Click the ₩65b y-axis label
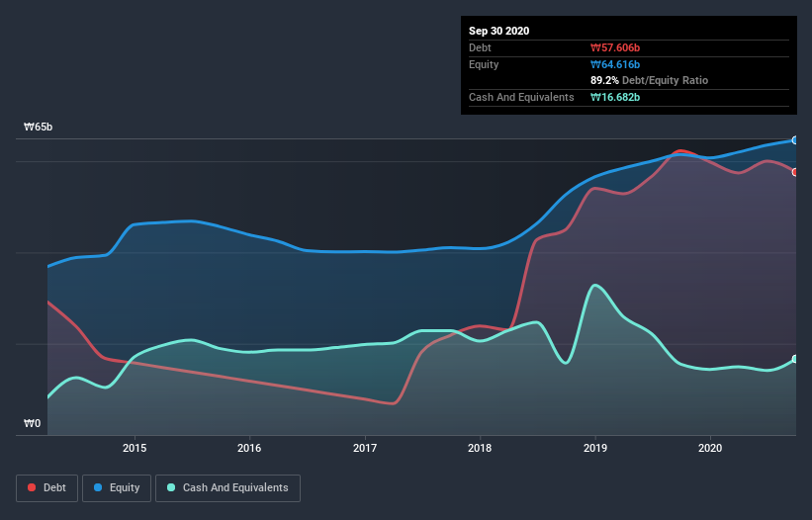 38,127
